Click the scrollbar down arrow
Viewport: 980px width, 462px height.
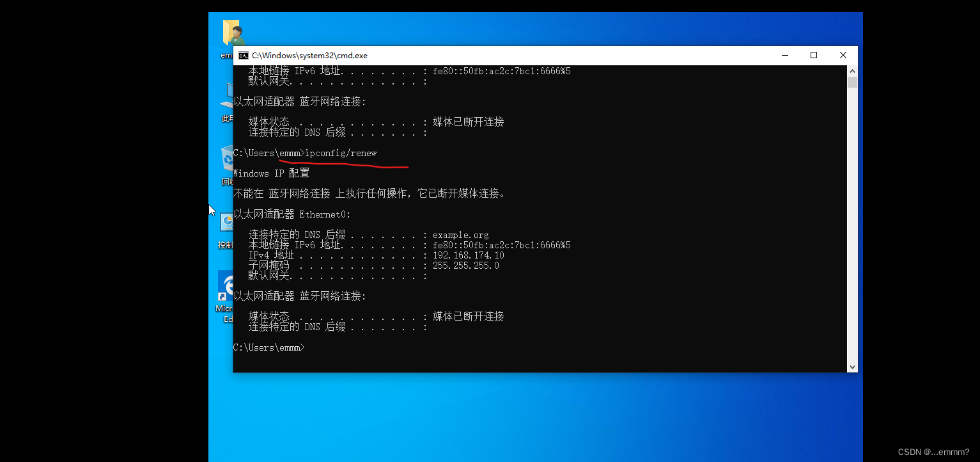pyautogui.click(x=852, y=366)
